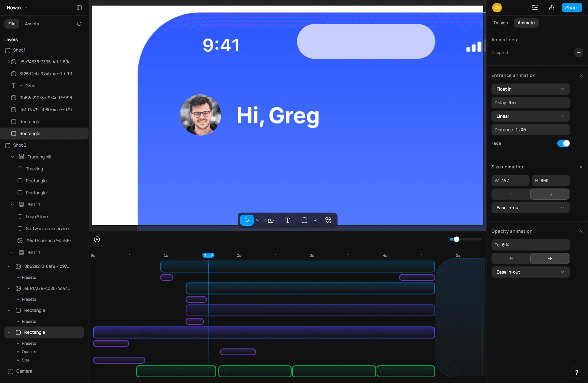Select Software as a service layer

coord(44,229)
